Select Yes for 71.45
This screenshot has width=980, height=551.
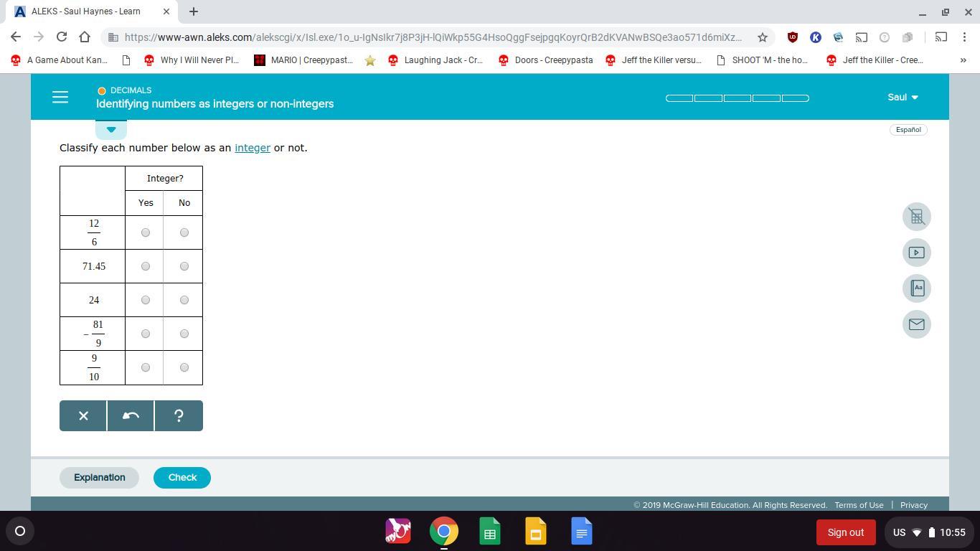[x=146, y=266]
